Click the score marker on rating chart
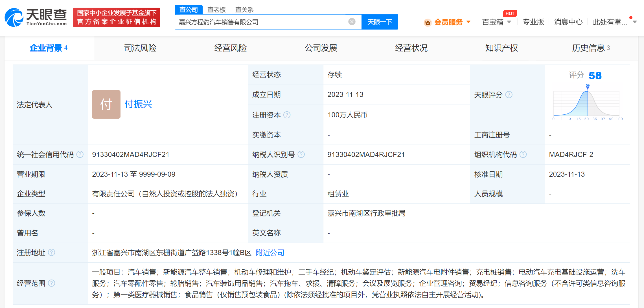This screenshot has height=308, width=644. [x=588, y=86]
